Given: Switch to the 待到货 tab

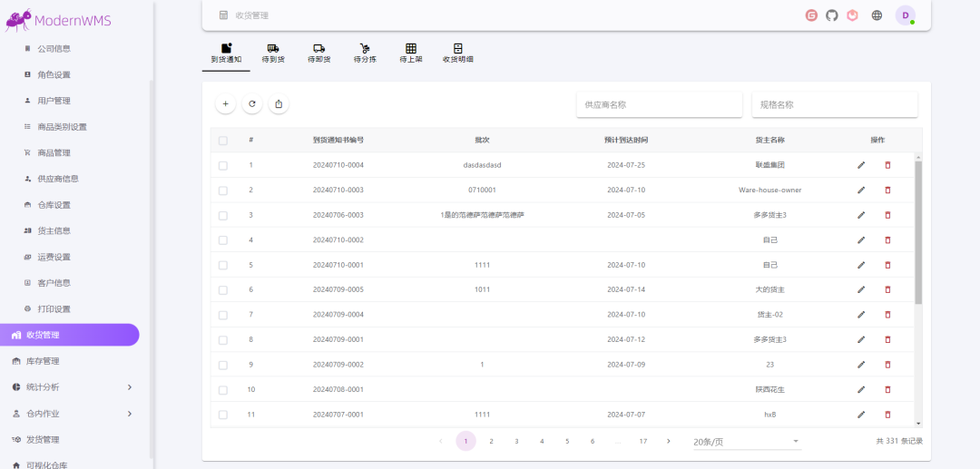Looking at the screenshot, I should [x=273, y=54].
